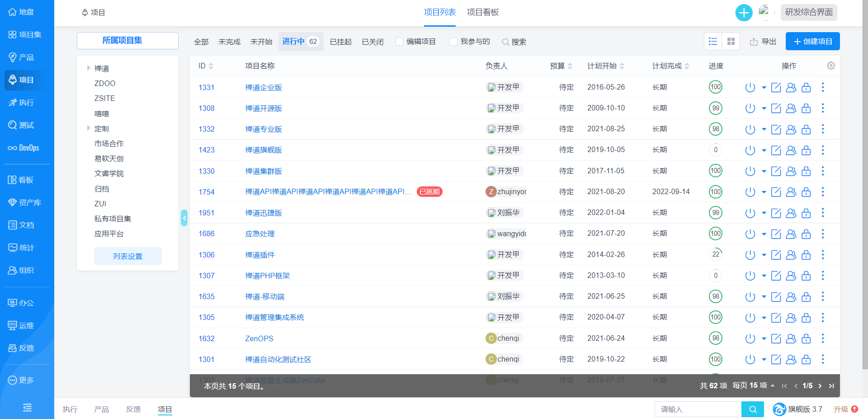The height and width of the screenshot is (419, 868).
Task: Select the 市场合作 project set
Action: (109, 143)
